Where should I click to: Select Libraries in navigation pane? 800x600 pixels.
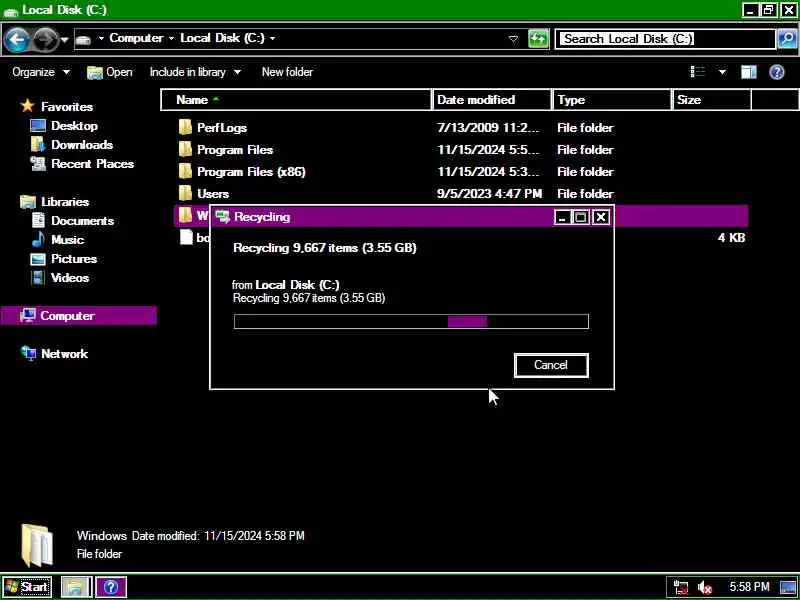pos(55,202)
